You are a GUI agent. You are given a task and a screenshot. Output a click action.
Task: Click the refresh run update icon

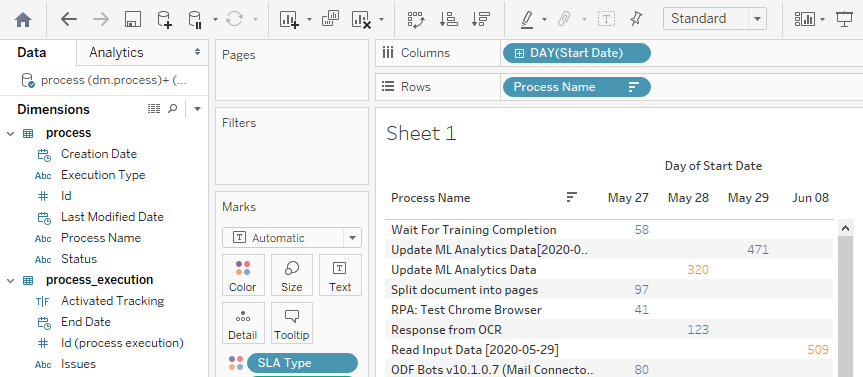(x=235, y=19)
